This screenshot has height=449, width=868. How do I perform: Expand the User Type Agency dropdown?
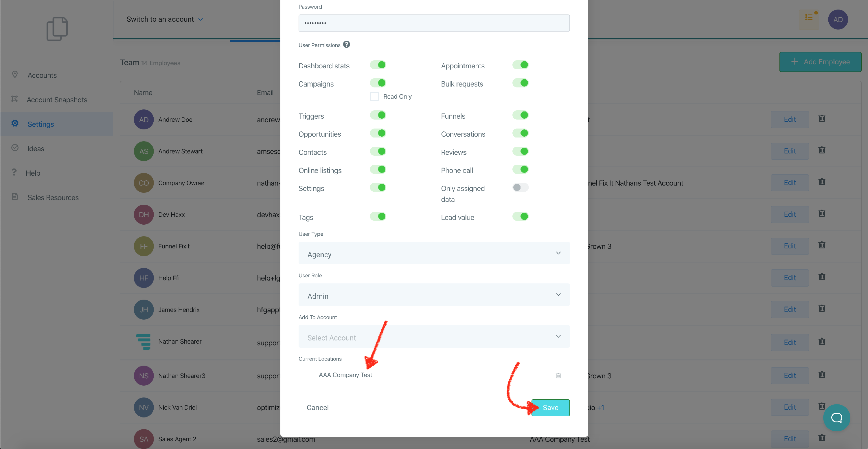pyautogui.click(x=434, y=254)
